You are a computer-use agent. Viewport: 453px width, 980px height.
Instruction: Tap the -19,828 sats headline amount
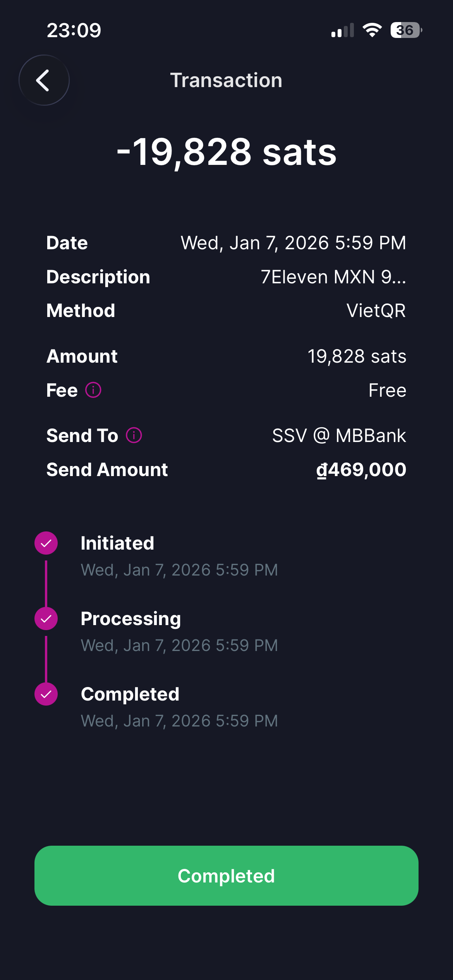226,152
